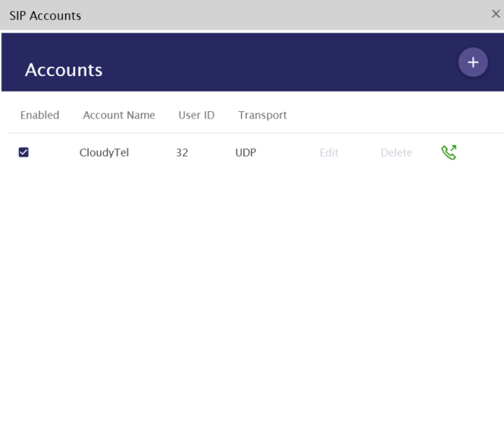Click the Accounts heading in the banner
Image resolution: width=504 pixels, height=431 pixels.
tap(64, 70)
